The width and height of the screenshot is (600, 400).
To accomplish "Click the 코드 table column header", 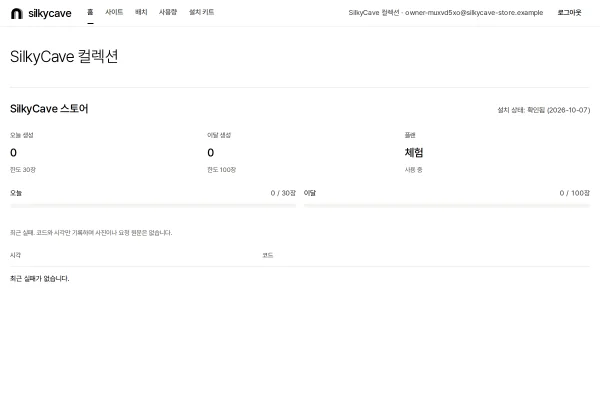I will pyautogui.click(x=268, y=255).
